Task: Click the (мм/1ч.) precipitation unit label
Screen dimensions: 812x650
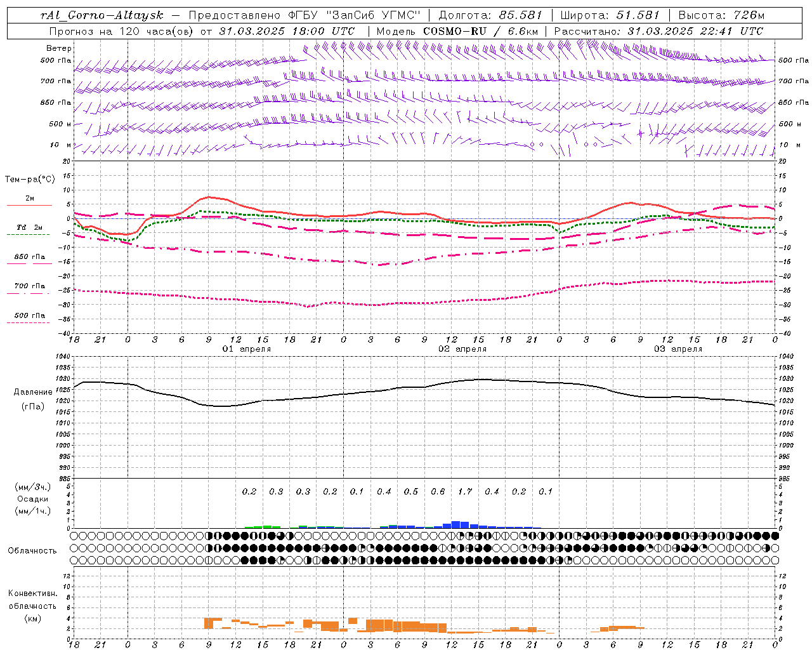Action: pos(33,511)
